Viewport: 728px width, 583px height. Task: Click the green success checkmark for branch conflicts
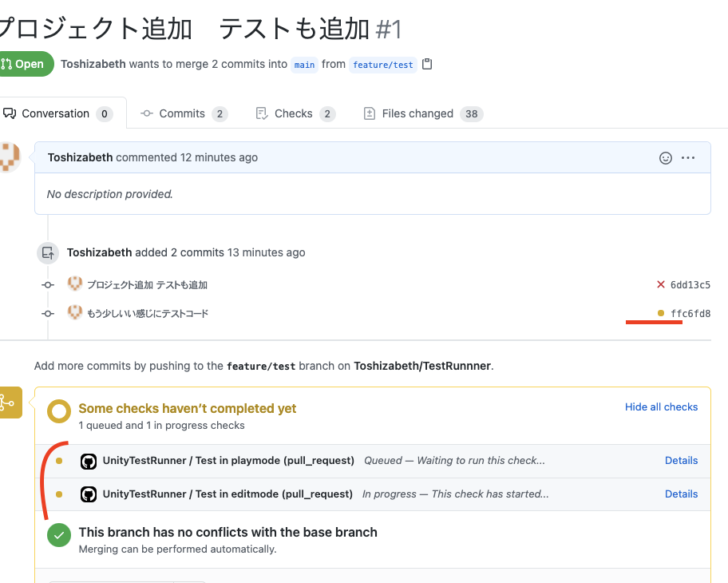tap(58, 535)
